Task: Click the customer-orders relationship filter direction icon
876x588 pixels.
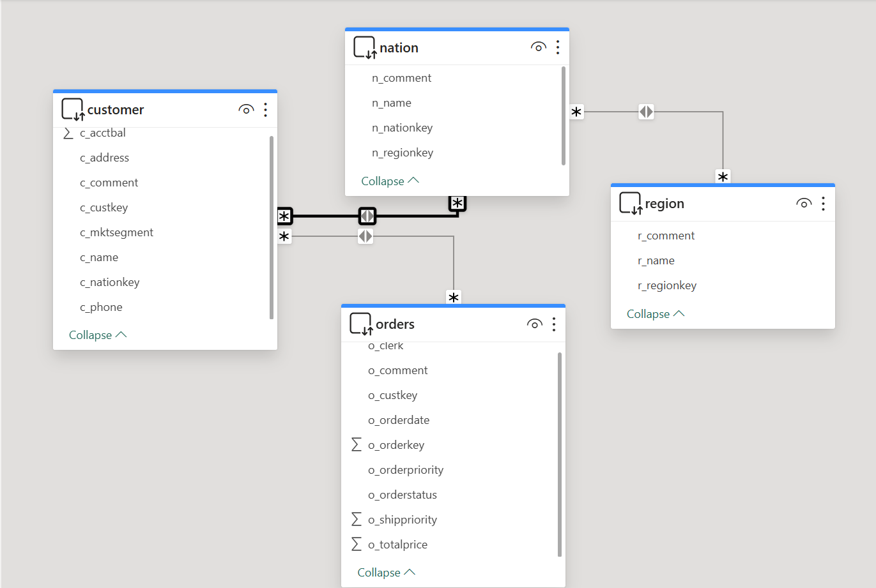Action: pyautogui.click(x=365, y=236)
